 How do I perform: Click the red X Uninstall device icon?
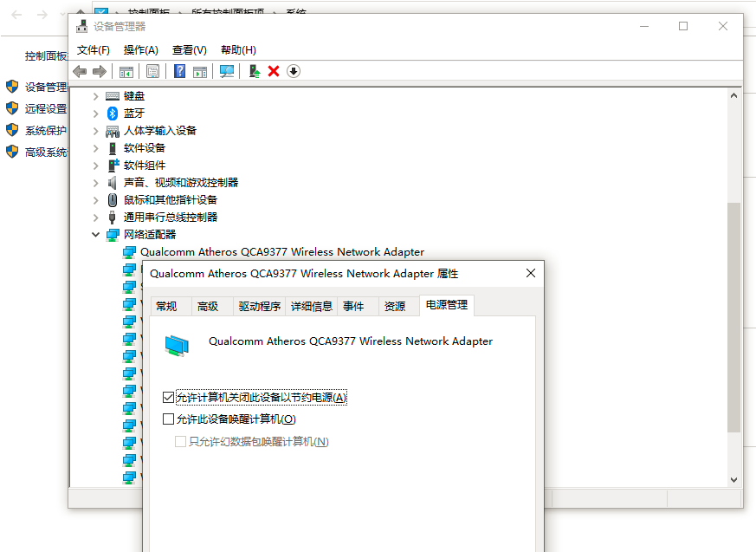274,71
